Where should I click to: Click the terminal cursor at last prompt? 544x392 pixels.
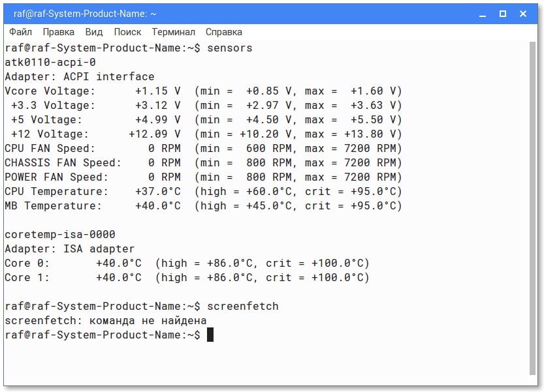coord(210,335)
